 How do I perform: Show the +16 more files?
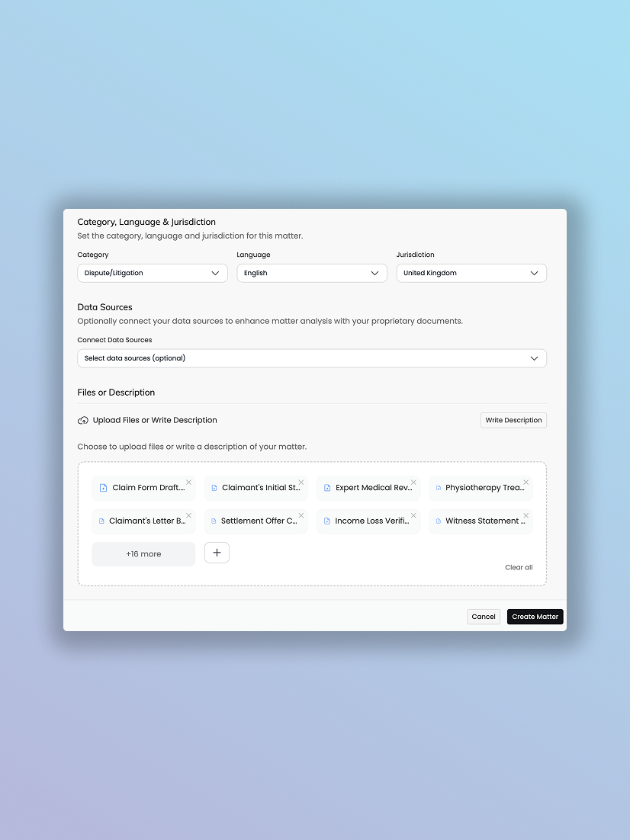pos(143,554)
